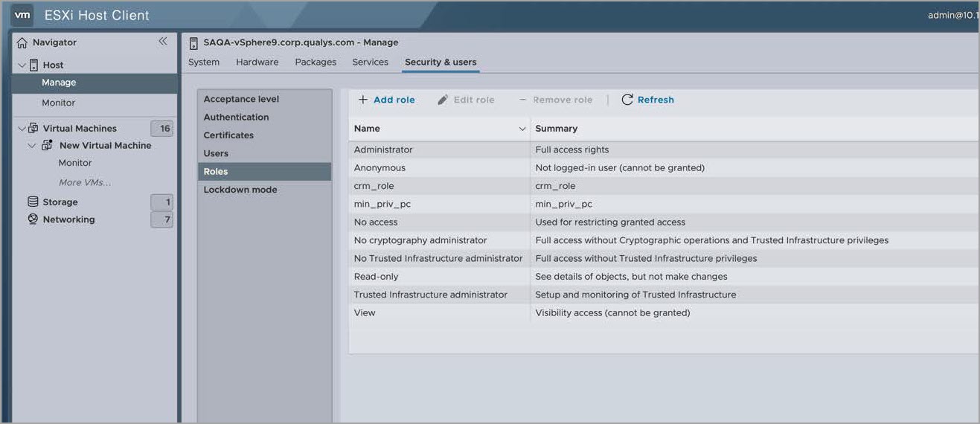Switch to the Hardware tab
Screen dimensions: 980x424
click(257, 62)
